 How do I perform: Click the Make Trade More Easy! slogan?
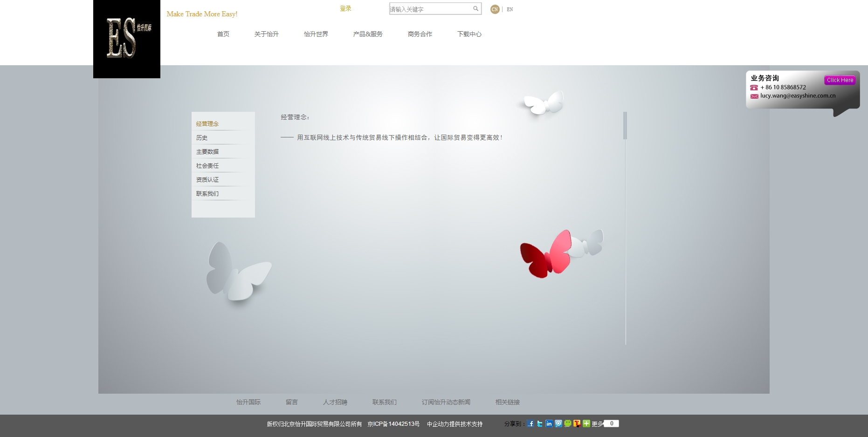[x=202, y=14]
